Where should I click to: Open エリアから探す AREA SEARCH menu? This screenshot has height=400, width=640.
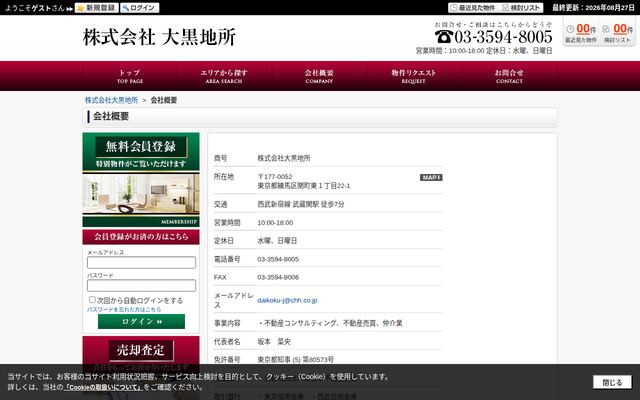tap(224, 76)
